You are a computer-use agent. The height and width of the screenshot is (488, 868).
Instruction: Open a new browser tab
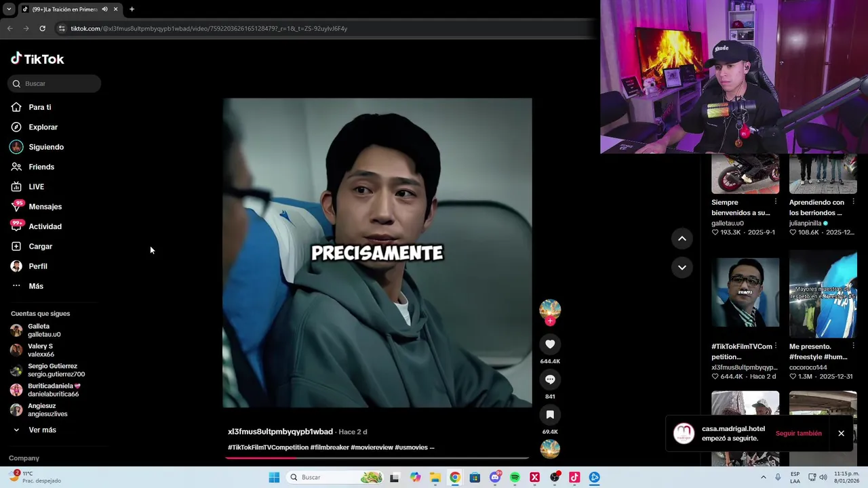coord(132,9)
